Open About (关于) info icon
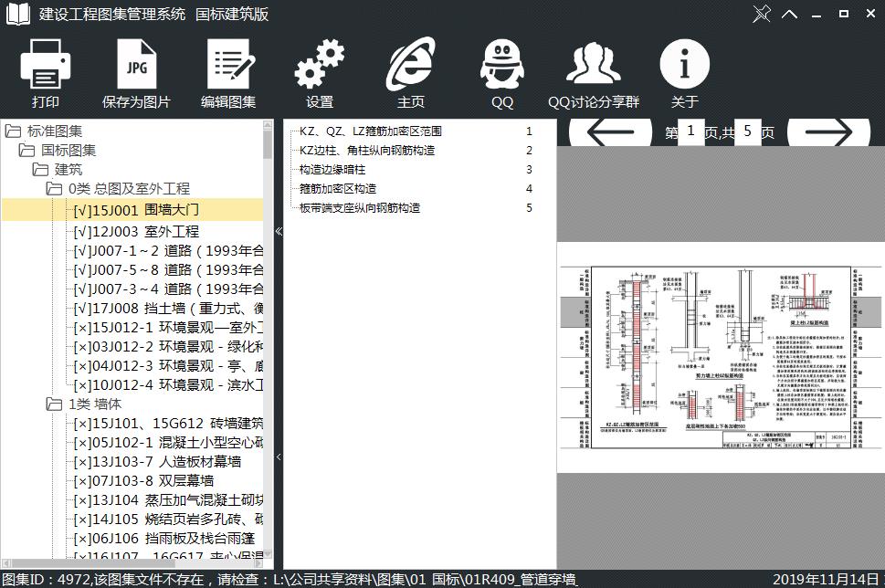This screenshot has height=588, width=885. [685, 64]
